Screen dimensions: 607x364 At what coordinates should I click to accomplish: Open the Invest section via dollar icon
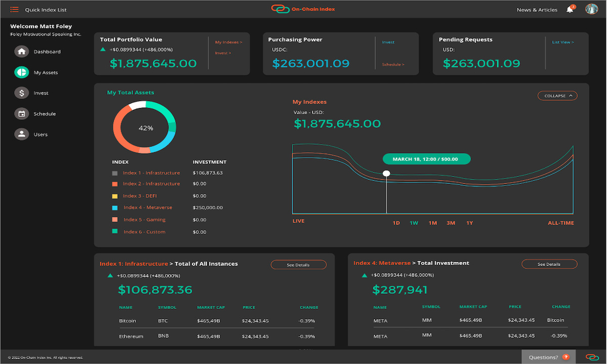pyautogui.click(x=22, y=93)
